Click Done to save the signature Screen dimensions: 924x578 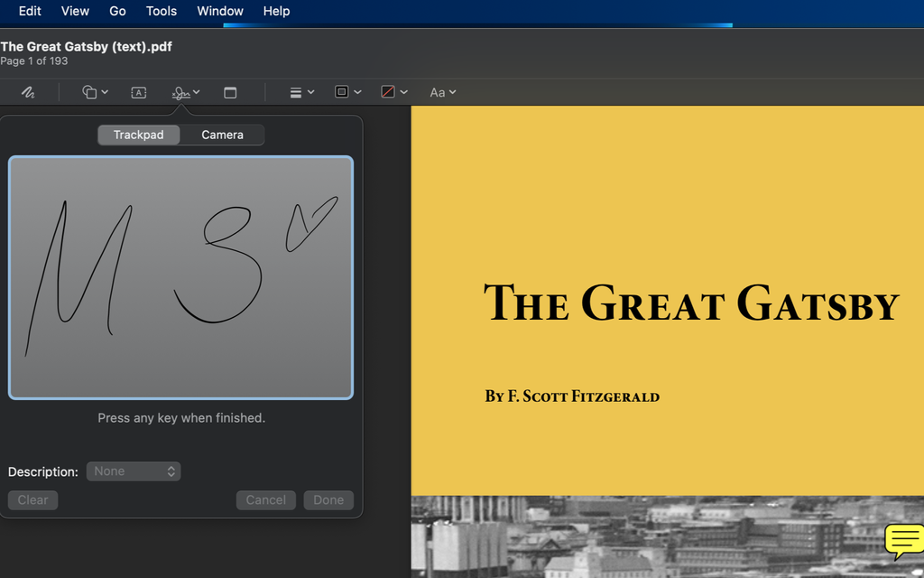pyautogui.click(x=328, y=500)
